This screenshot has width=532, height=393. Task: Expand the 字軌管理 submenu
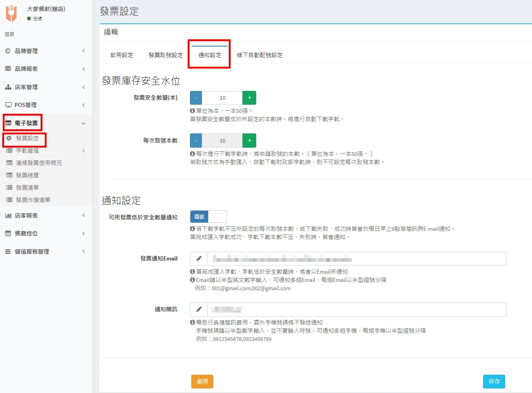[x=46, y=150]
